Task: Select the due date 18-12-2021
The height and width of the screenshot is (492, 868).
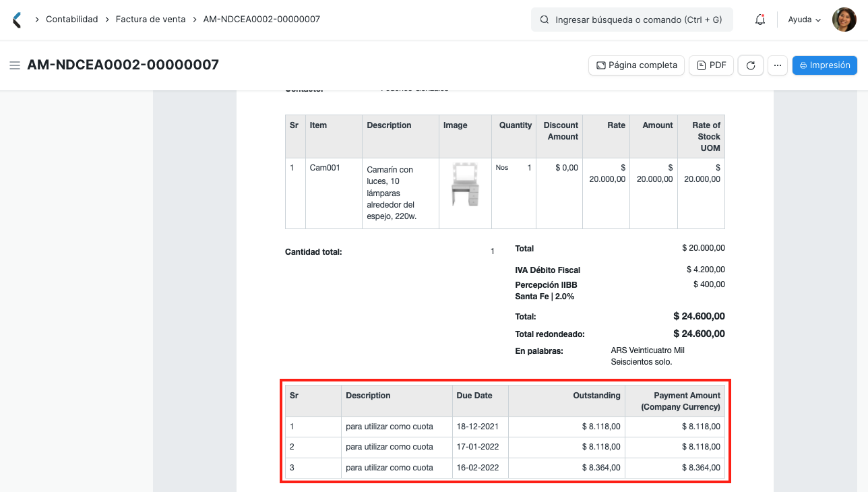Action: click(478, 427)
